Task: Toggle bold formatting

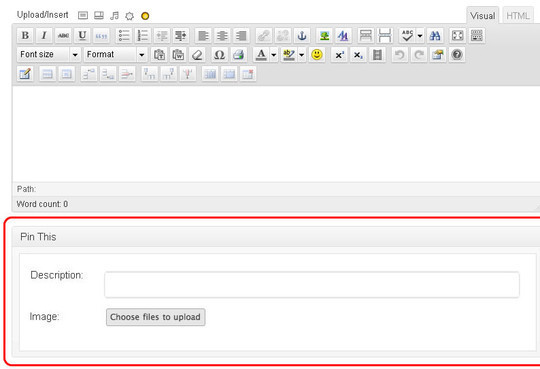Action: coord(25,35)
